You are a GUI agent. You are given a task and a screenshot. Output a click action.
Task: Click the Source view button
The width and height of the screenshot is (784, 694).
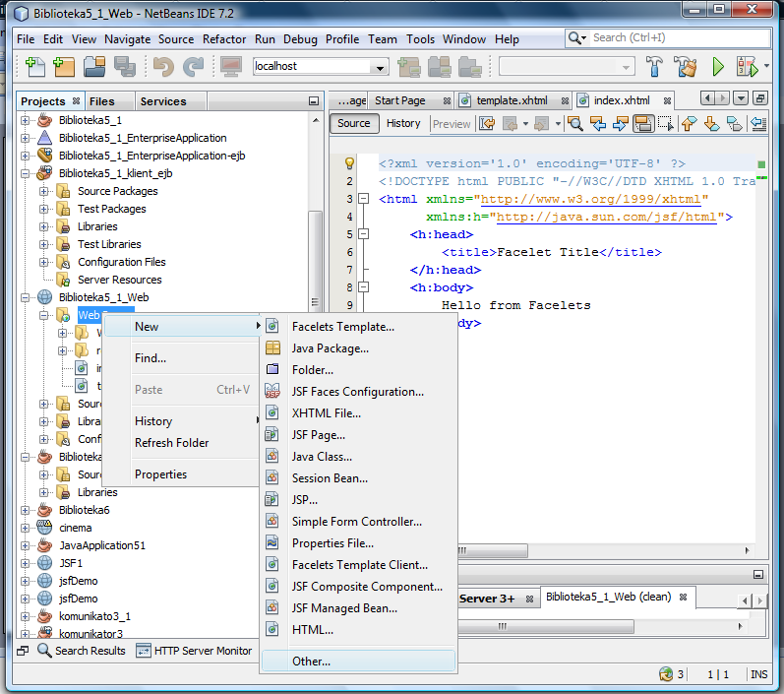click(x=353, y=123)
